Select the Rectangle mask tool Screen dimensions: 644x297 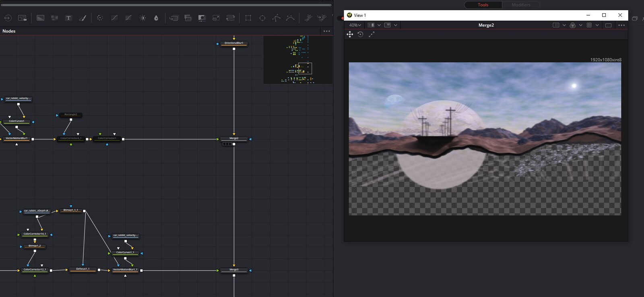tap(248, 18)
